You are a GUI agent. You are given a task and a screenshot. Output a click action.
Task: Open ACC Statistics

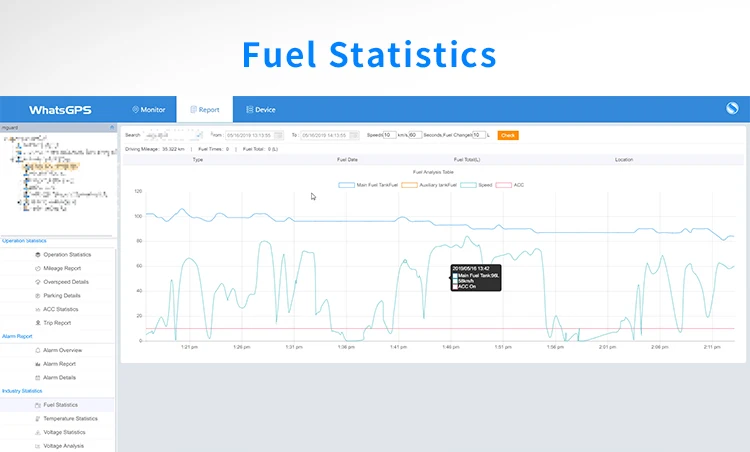[61, 309]
